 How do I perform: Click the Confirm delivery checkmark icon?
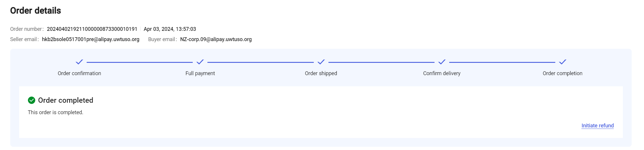click(442, 62)
